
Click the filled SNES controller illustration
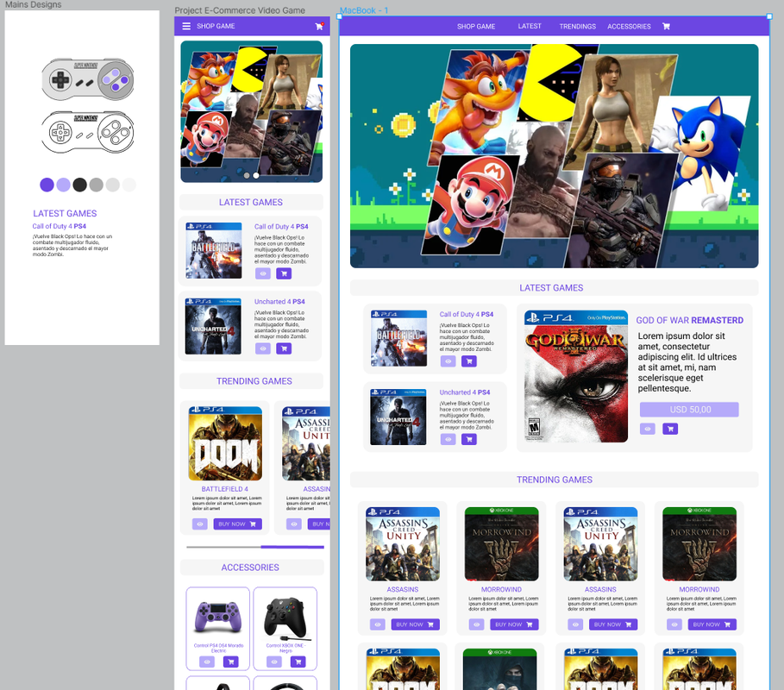tap(87, 79)
